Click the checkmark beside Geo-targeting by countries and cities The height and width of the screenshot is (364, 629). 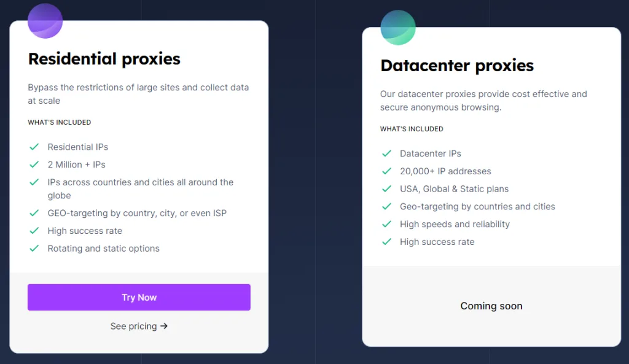click(386, 207)
